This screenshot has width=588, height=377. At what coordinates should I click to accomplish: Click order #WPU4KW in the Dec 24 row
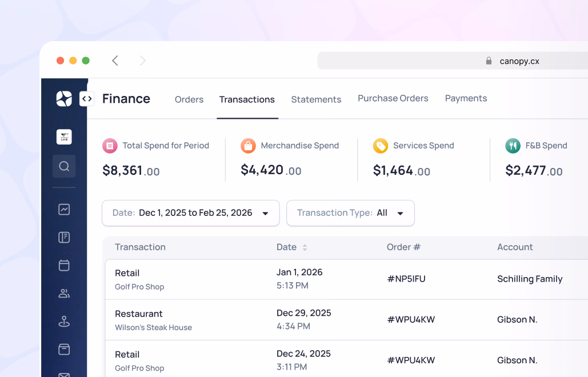coord(411,360)
